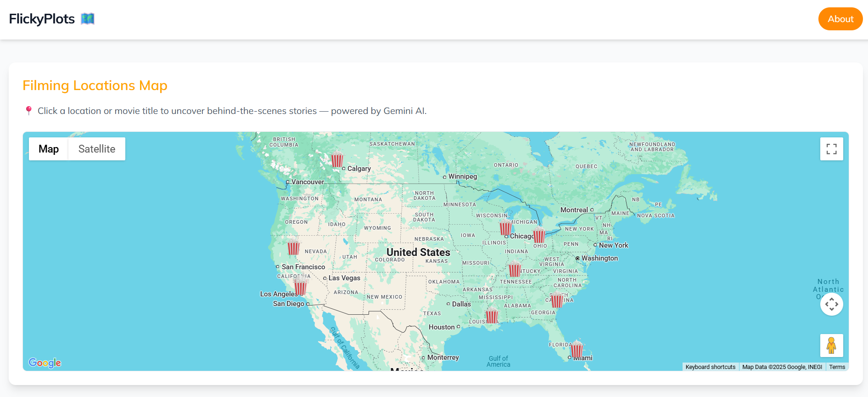This screenshot has width=868, height=397.
Task: Click the Washington city label
Action: 599,258
